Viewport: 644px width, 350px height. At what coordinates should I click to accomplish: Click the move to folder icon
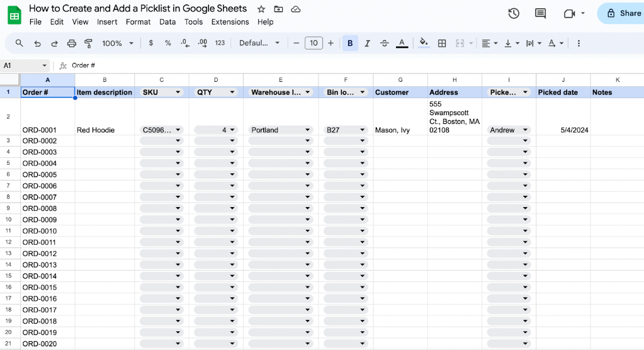(x=278, y=9)
